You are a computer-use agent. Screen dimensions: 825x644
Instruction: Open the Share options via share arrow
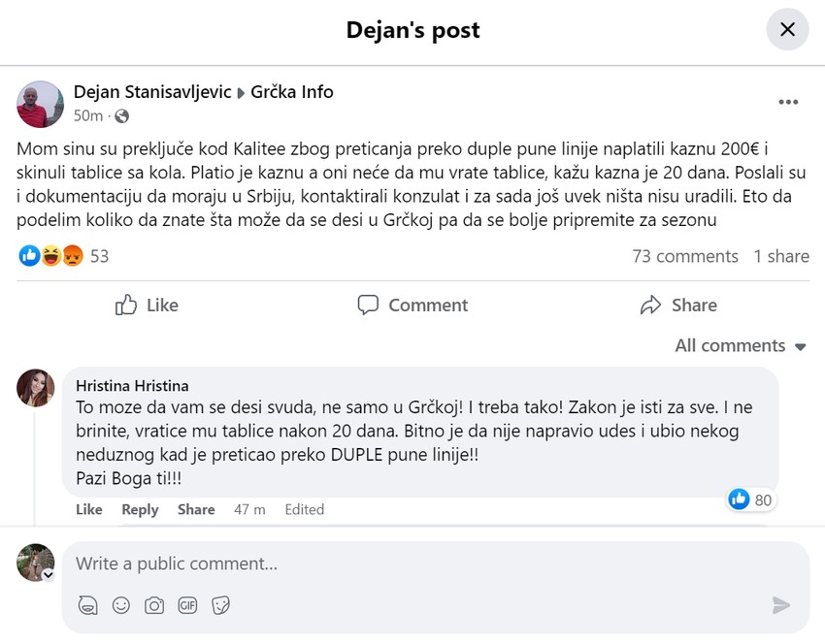[x=677, y=305]
